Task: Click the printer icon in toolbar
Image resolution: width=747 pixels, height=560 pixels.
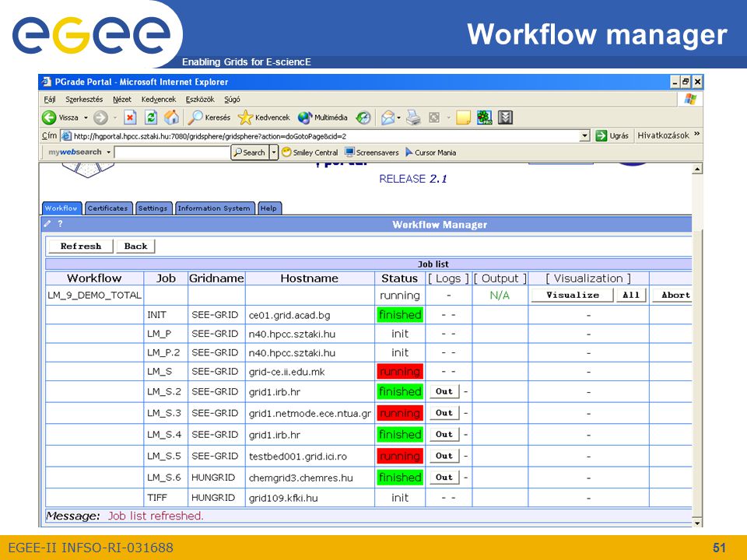Action: (x=413, y=117)
